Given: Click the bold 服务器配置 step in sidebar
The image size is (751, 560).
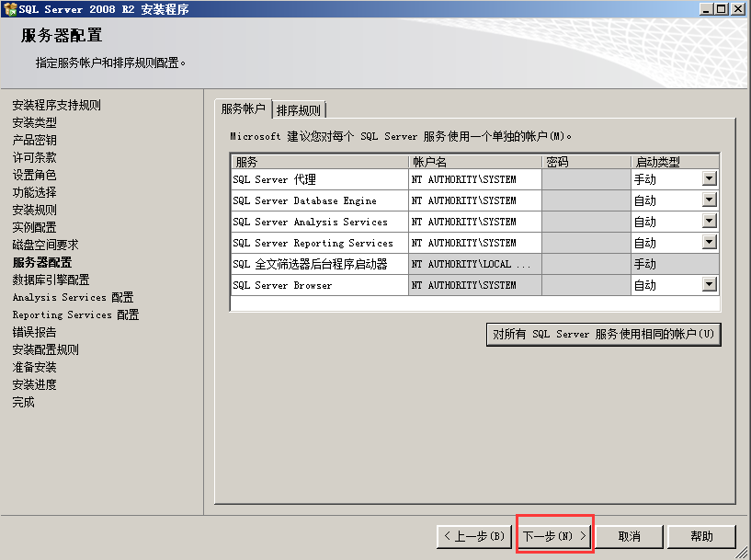Looking at the screenshot, I should tap(42, 262).
